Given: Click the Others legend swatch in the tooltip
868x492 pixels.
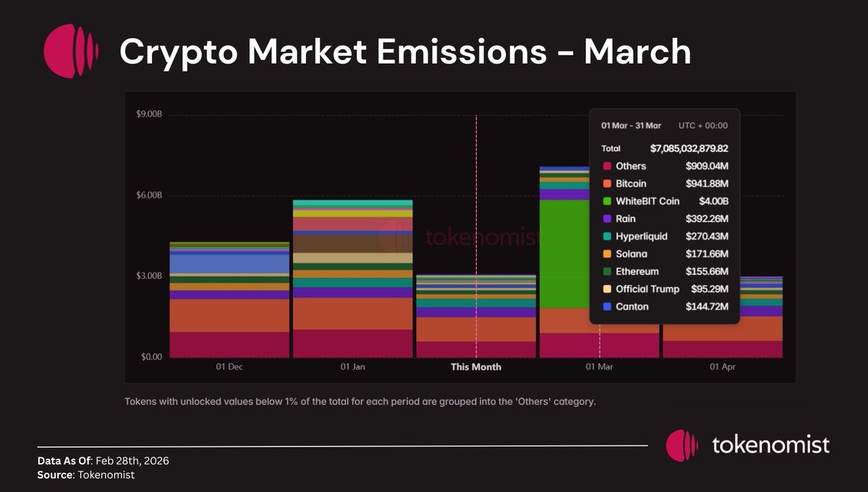Looking at the screenshot, I should coord(606,166).
